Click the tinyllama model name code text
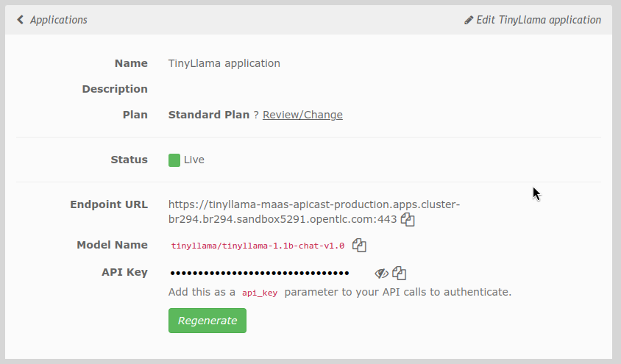 [258, 246]
